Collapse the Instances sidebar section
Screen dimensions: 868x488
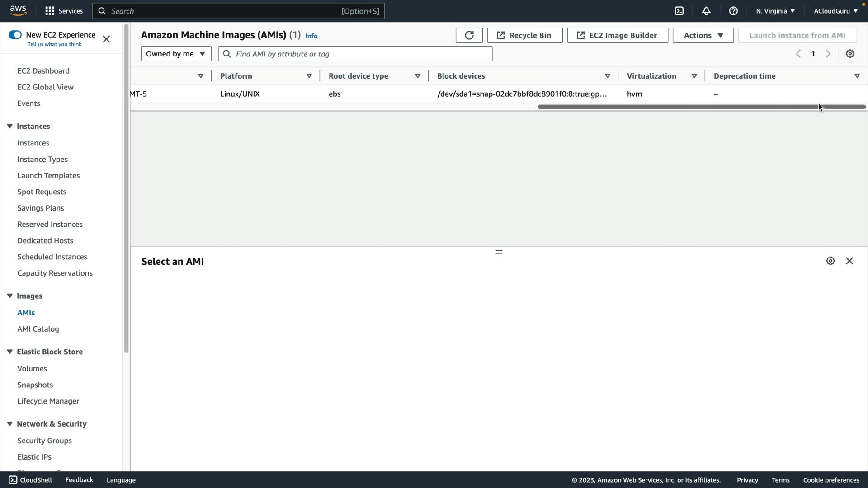9,126
